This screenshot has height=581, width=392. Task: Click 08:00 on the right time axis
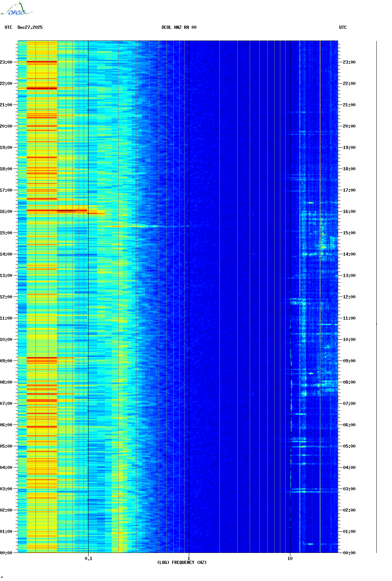tap(349, 382)
